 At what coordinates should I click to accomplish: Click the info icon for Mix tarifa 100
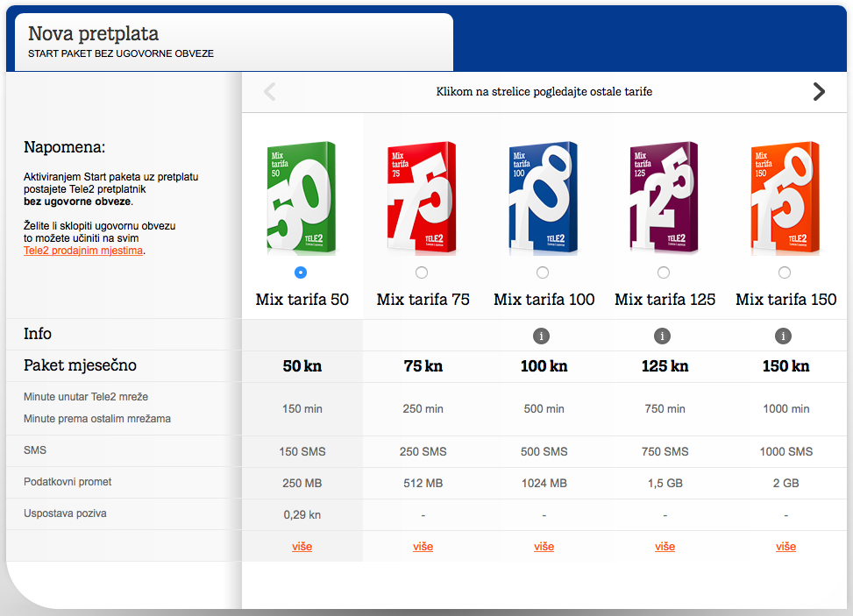point(543,336)
